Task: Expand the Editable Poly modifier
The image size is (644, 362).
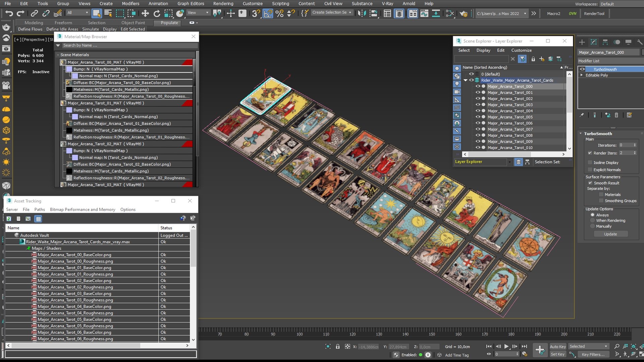Action: (x=582, y=75)
